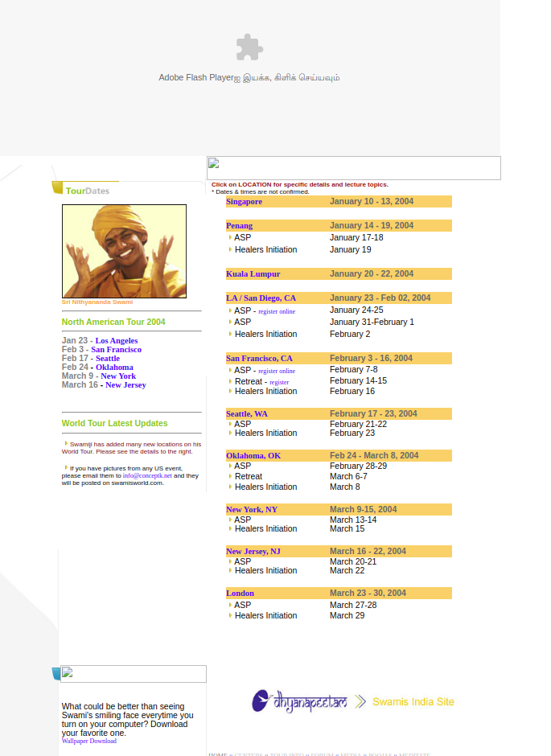Screen dimensions: 551x756
Task: Click the dhyanapeetam logo
Action: (299, 701)
